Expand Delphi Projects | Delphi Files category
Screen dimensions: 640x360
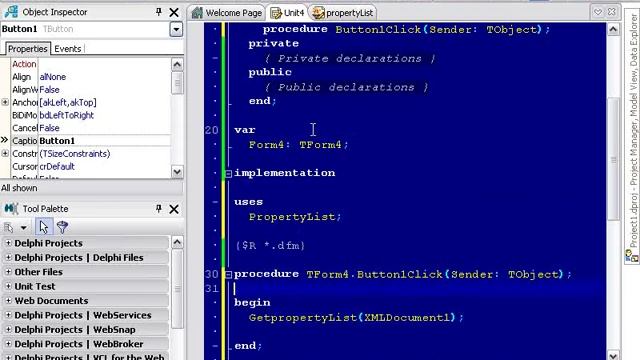click(8, 258)
